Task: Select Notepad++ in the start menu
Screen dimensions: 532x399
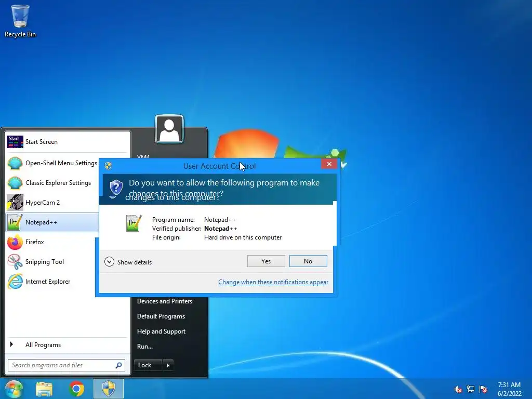Action: (51, 222)
